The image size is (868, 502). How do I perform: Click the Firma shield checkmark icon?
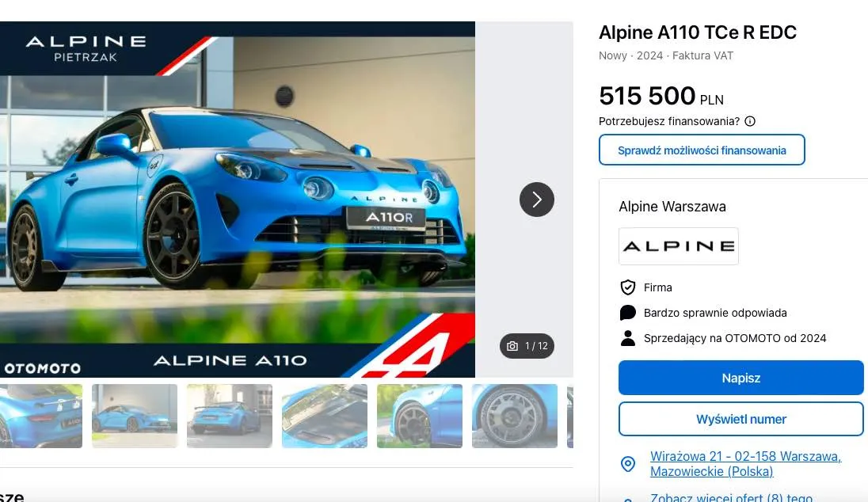point(628,287)
